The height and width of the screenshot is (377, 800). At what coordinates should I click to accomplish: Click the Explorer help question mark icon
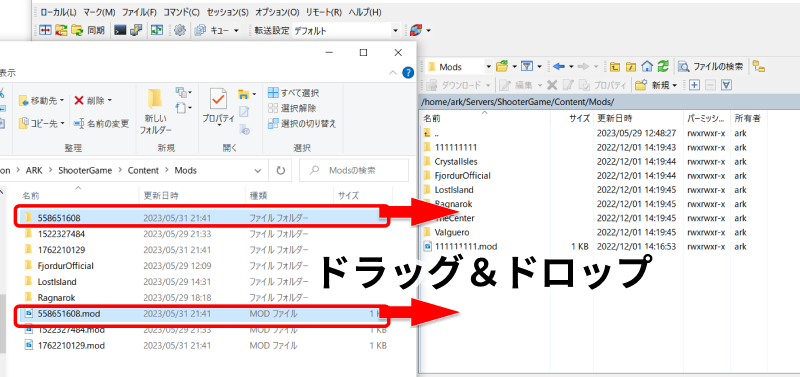(408, 73)
